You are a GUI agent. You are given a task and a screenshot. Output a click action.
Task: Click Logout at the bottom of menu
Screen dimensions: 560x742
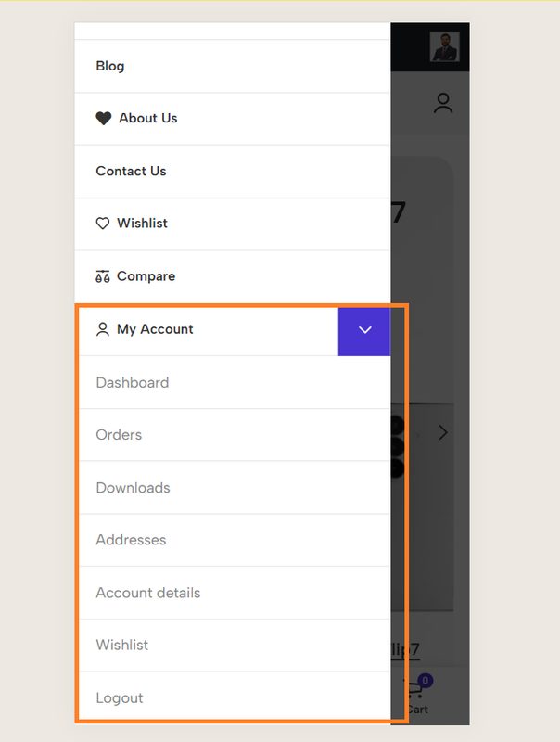click(120, 698)
